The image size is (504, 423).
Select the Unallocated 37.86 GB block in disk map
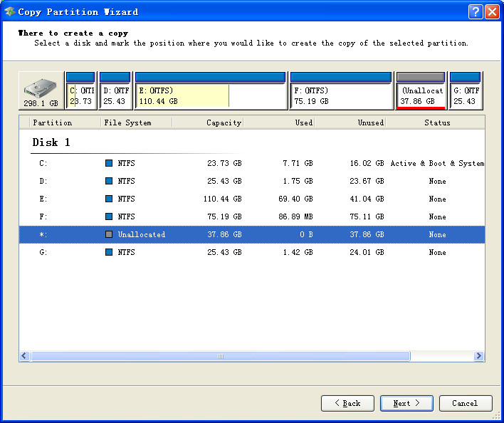421,91
